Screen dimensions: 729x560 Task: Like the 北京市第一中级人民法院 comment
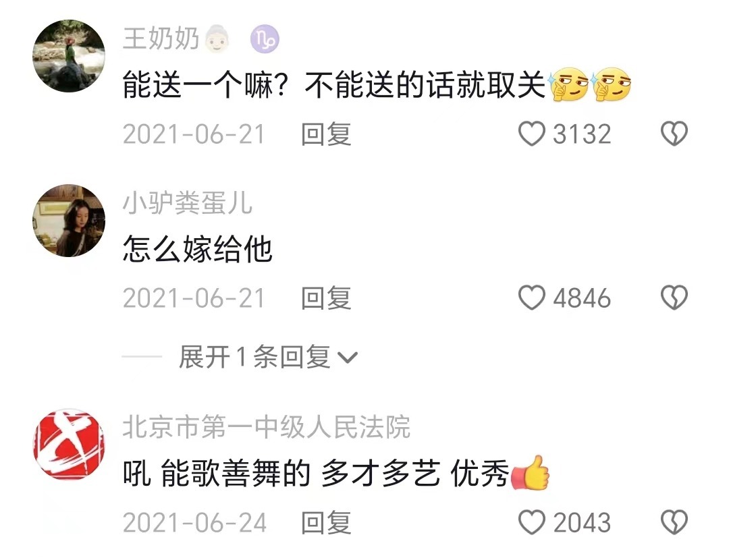click(x=531, y=522)
